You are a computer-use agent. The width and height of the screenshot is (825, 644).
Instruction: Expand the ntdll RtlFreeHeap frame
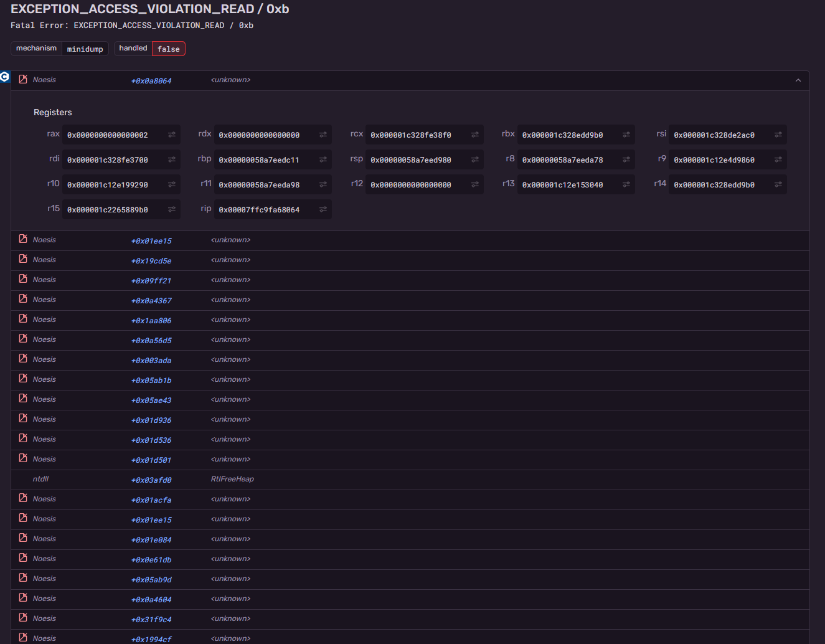tap(410, 480)
